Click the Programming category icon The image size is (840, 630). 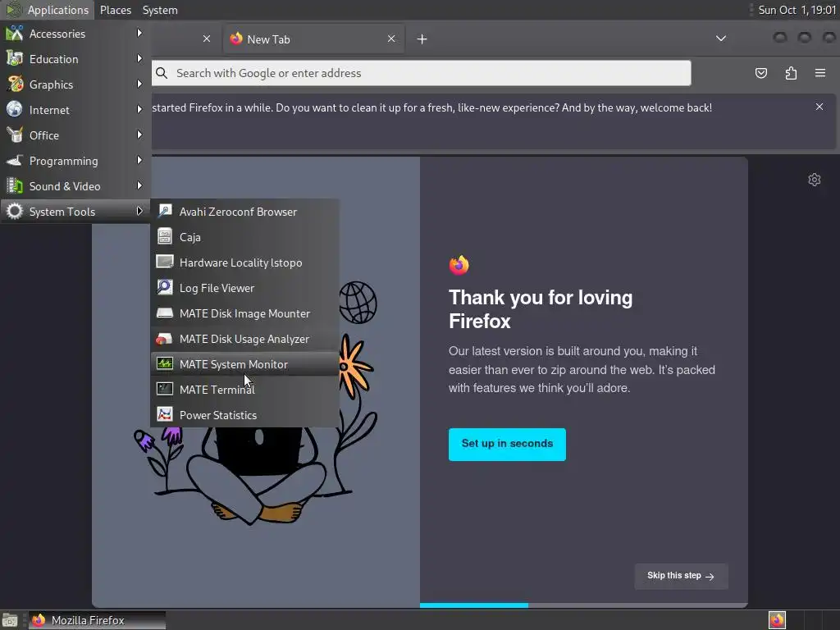point(15,160)
